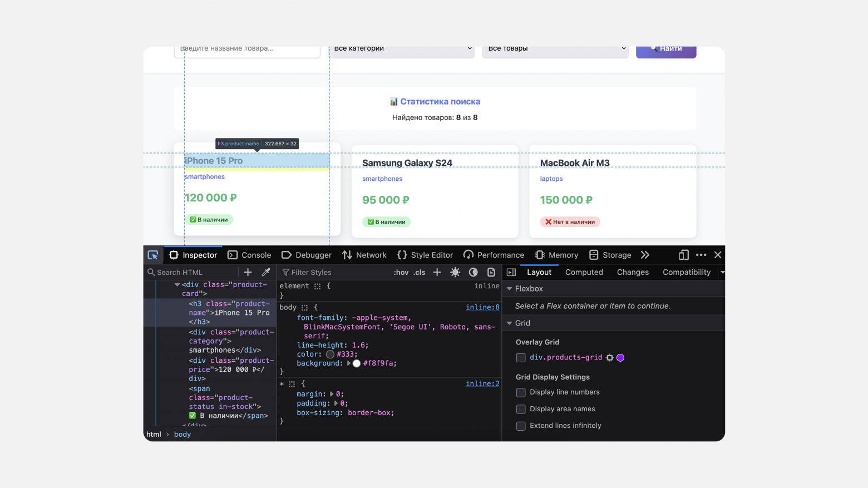This screenshot has width=868, height=488.
Task: Collapse the Grid section
Action: click(509, 323)
